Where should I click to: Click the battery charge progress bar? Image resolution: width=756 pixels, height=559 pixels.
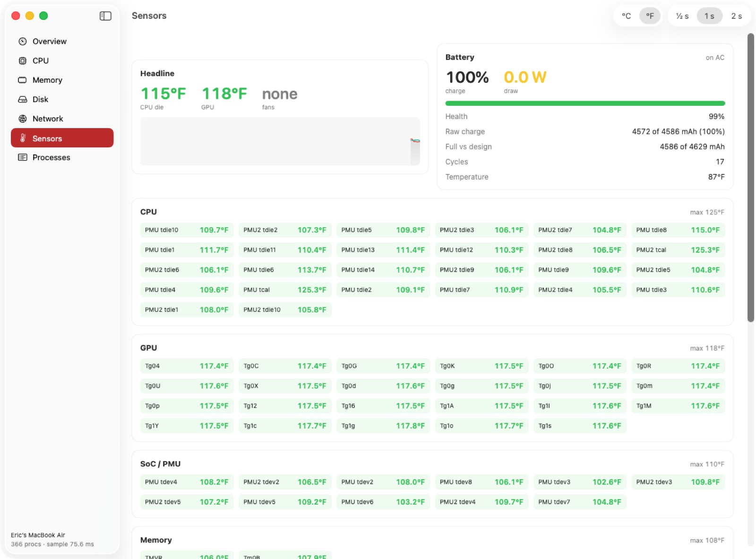click(585, 103)
